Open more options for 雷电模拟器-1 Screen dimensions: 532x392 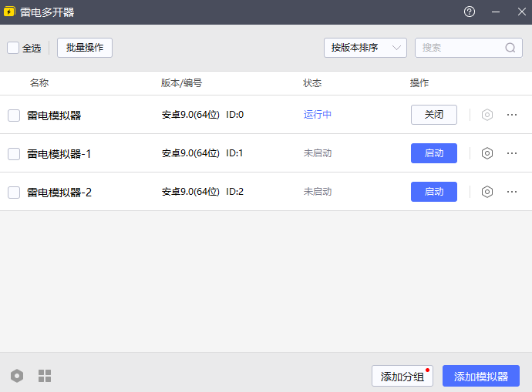click(512, 153)
